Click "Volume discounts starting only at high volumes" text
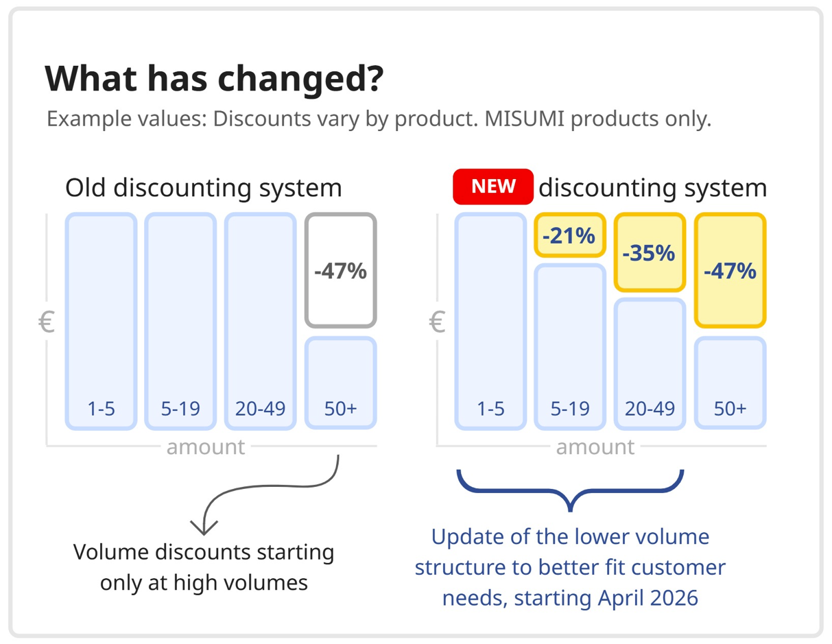The width and height of the screenshot is (832, 644). click(204, 567)
